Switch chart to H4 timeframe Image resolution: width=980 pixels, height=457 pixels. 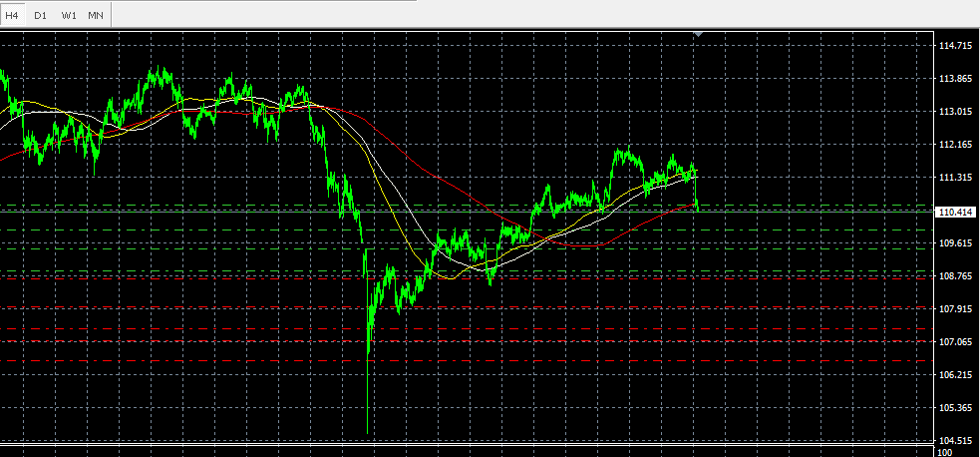pos(11,15)
